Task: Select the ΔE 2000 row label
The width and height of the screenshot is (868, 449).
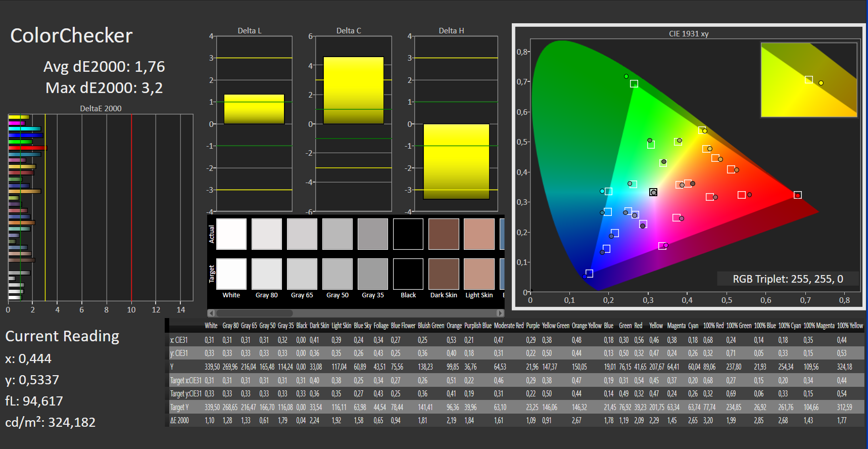Action: [x=179, y=421]
